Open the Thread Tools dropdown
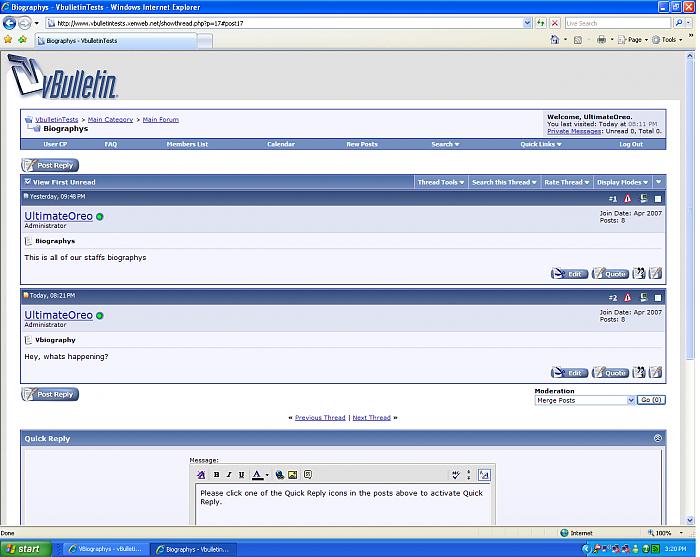The width and height of the screenshot is (700, 557). click(x=440, y=182)
